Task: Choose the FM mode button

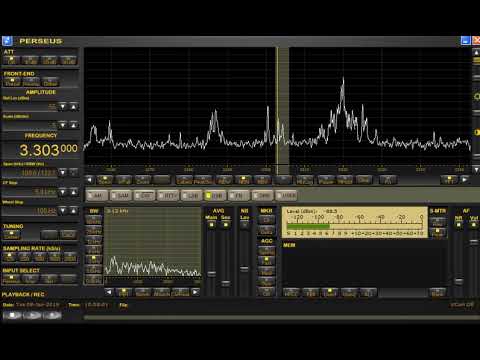Action: click(x=239, y=195)
